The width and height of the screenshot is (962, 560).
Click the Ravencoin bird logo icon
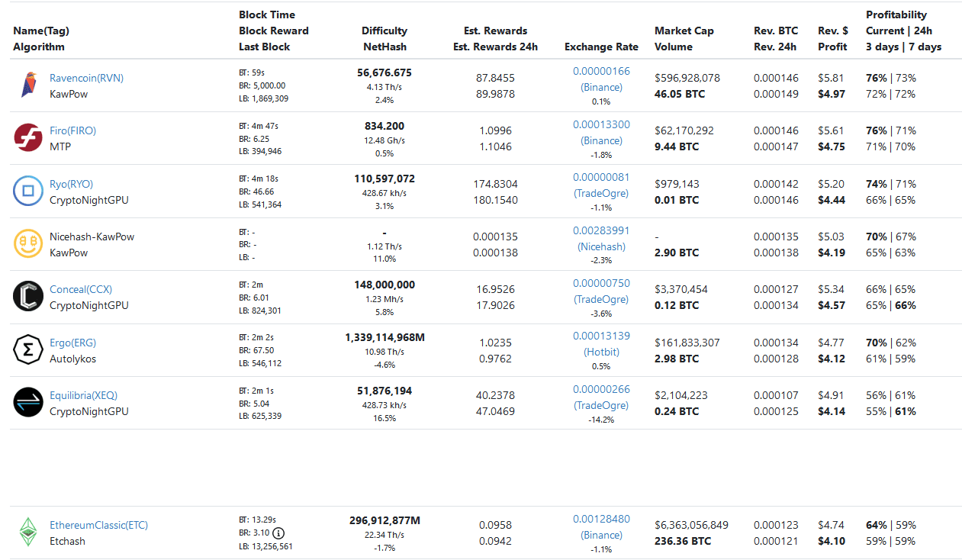(x=28, y=85)
